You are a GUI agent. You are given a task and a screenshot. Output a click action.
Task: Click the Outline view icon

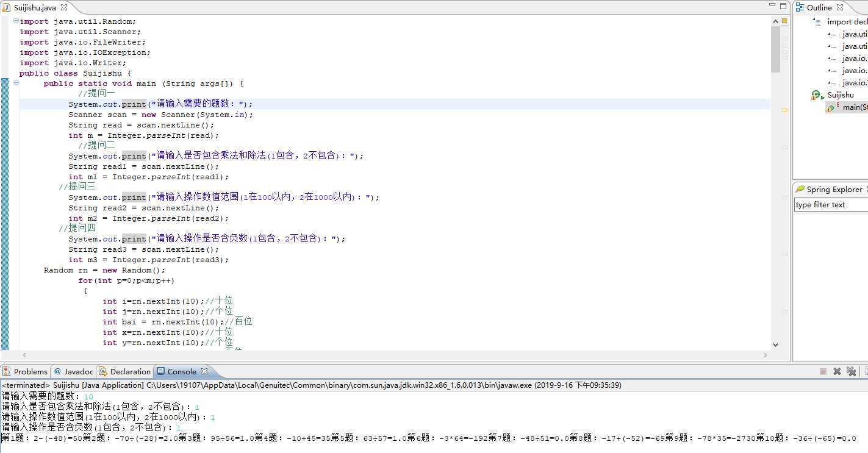(x=800, y=7)
